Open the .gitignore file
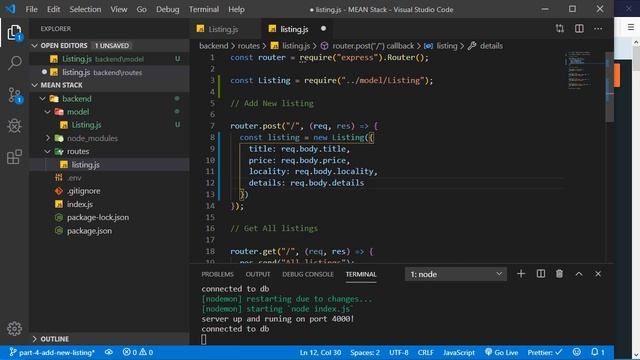 [83, 191]
